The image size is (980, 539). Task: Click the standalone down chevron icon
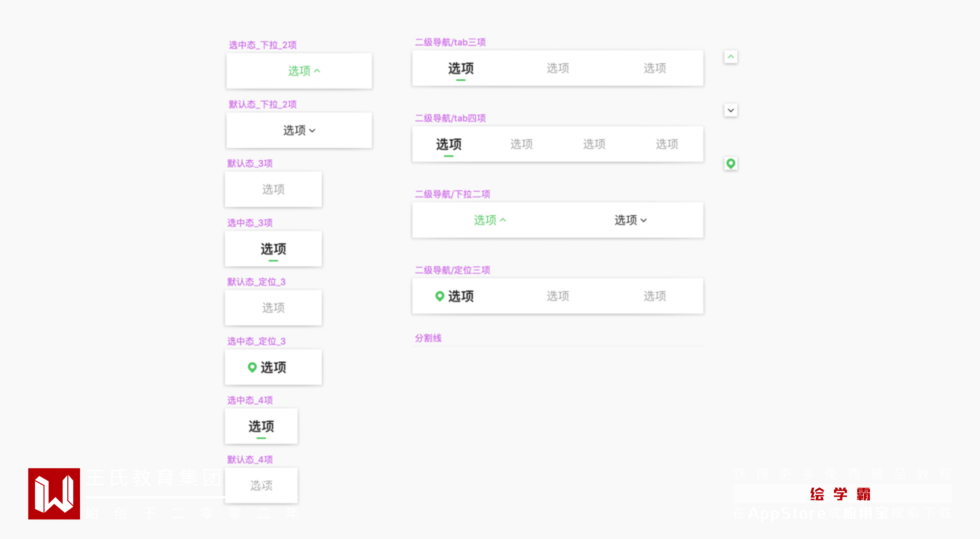click(x=730, y=110)
